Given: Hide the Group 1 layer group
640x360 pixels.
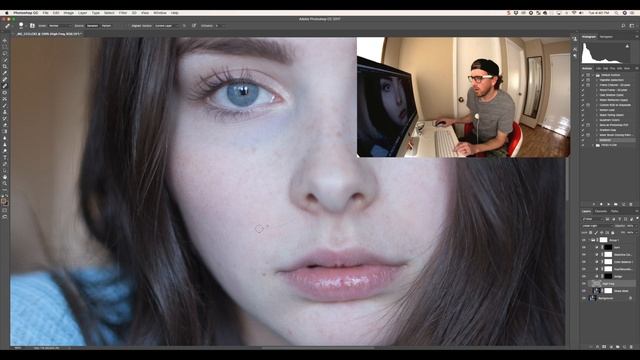Looking at the screenshot, I should pos(584,240).
